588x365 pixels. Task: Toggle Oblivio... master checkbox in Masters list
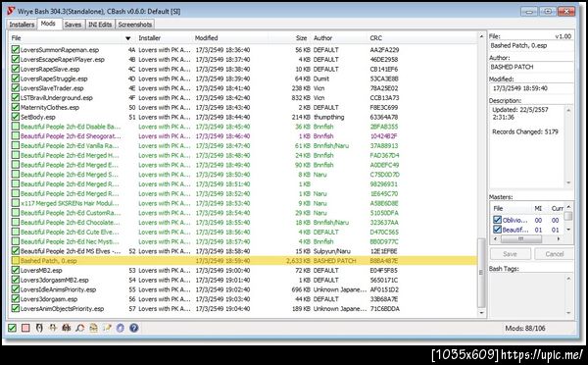click(497, 220)
